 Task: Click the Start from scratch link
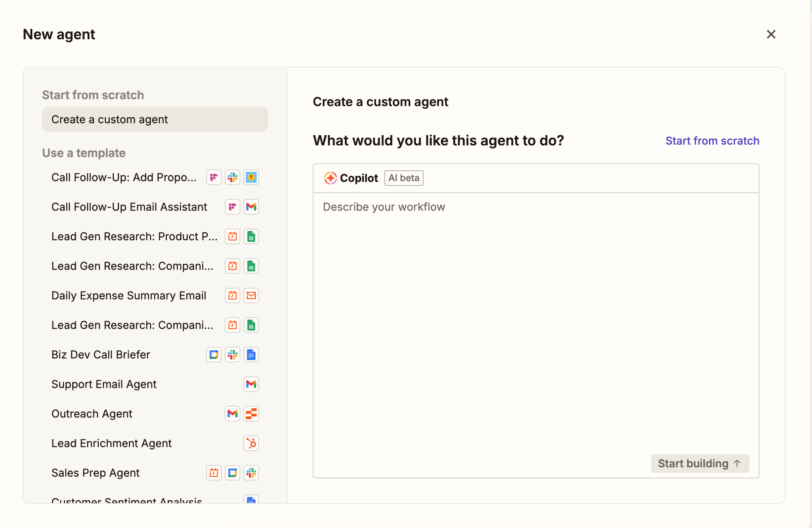[712, 141]
